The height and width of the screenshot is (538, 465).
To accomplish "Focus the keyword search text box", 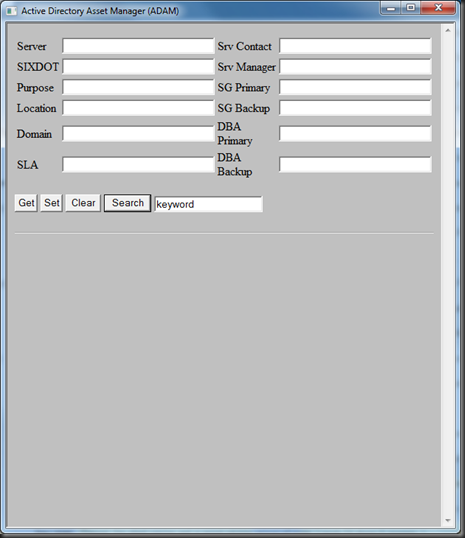I will [x=209, y=204].
